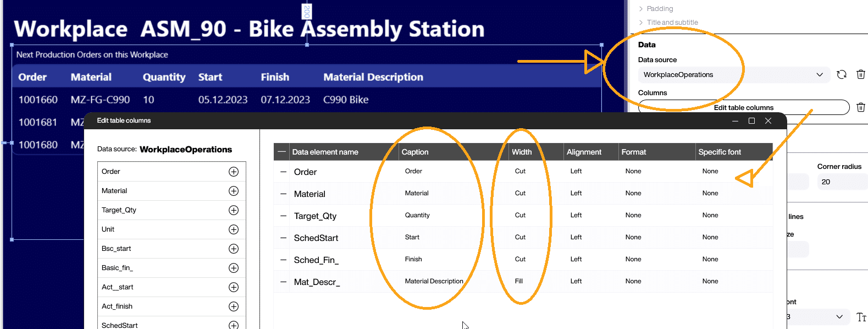The image size is (868, 329).
Task: Click the Width column header
Action: (x=522, y=152)
